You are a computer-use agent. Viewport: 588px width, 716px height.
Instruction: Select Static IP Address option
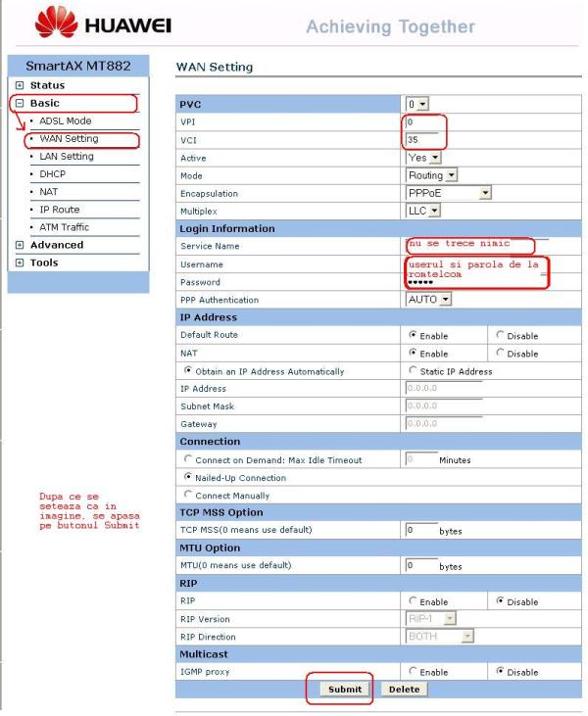point(413,371)
